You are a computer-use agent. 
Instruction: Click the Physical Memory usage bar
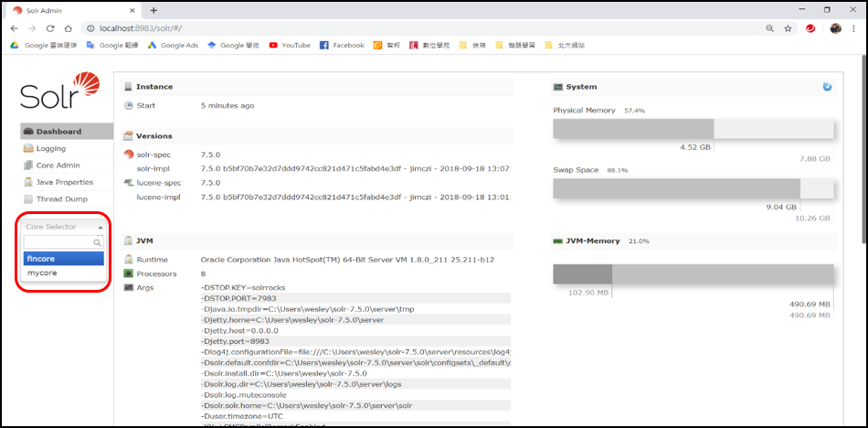(x=693, y=129)
